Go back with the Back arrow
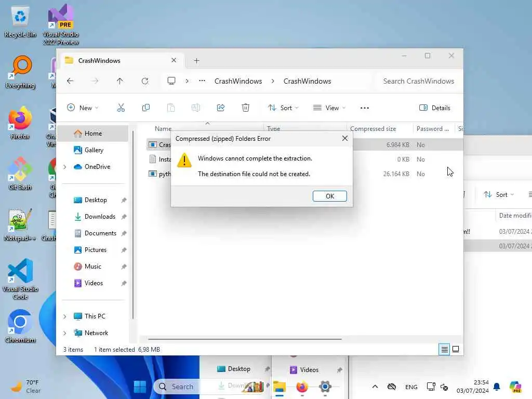The width and height of the screenshot is (532, 399). 70,81
